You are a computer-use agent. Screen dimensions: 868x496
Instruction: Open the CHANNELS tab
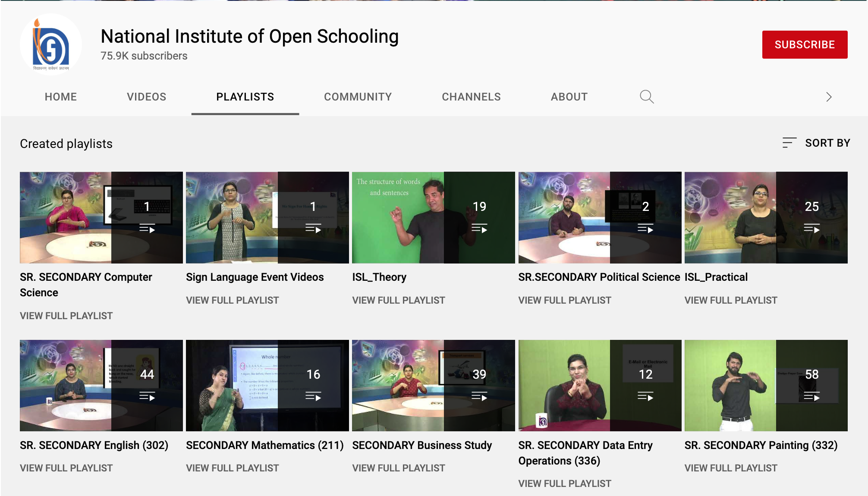click(471, 97)
